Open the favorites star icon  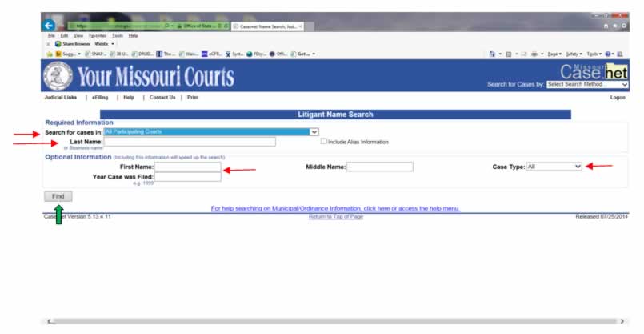tap(615, 26)
